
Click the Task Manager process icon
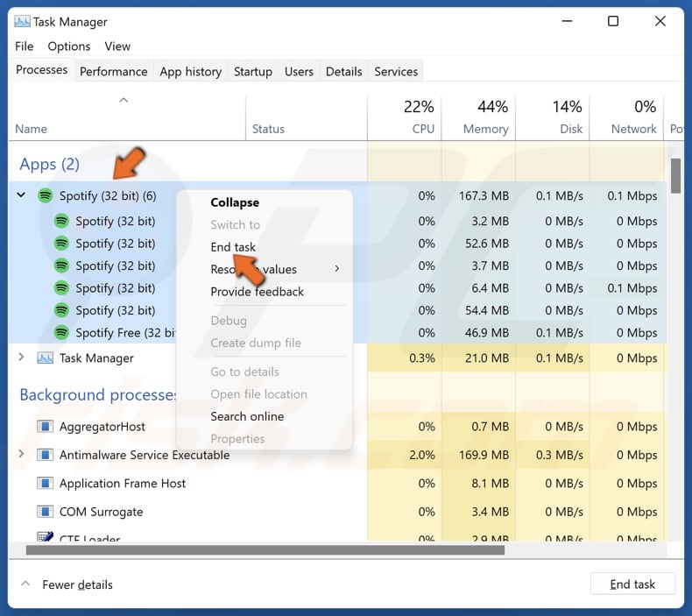[x=45, y=358]
